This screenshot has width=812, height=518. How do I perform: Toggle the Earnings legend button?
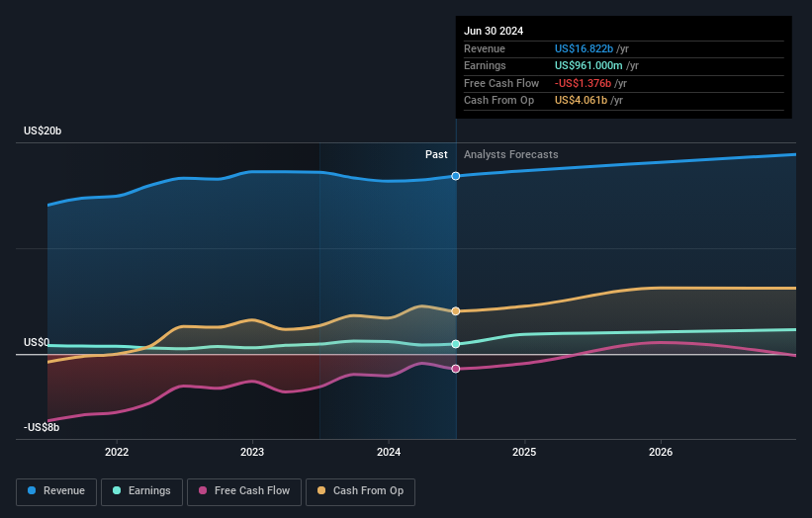tap(141, 491)
